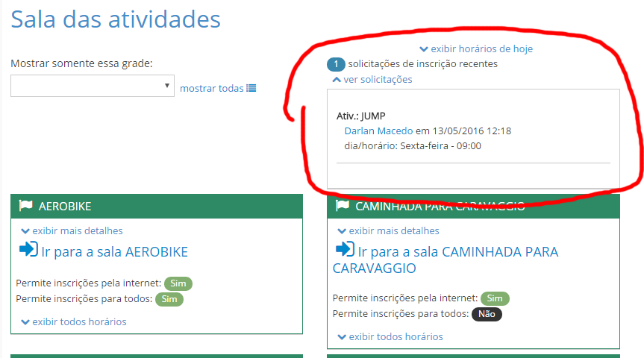The width and height of the screenshot is (644, 358).
Task: Click the list icon next to mostrar todas
Action: [251, 88]
